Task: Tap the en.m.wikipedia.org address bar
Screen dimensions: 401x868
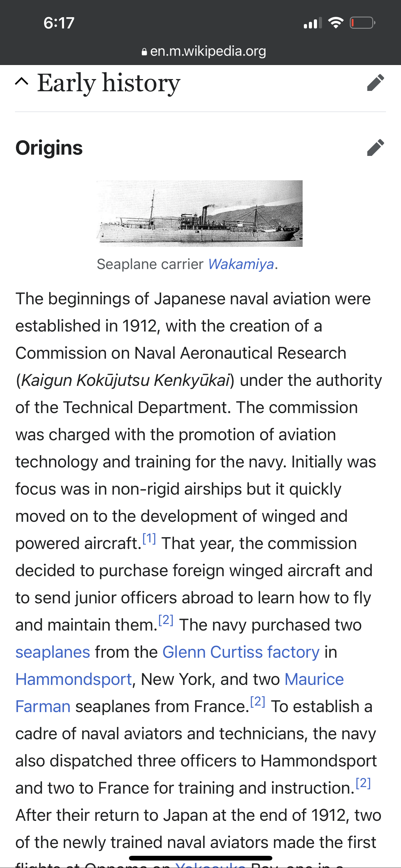Action: 208,51
